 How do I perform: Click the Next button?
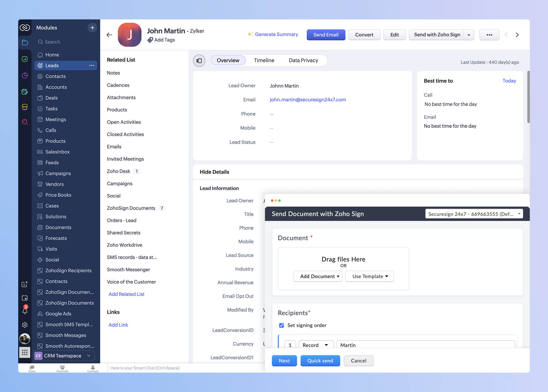(x=284, y=360)
